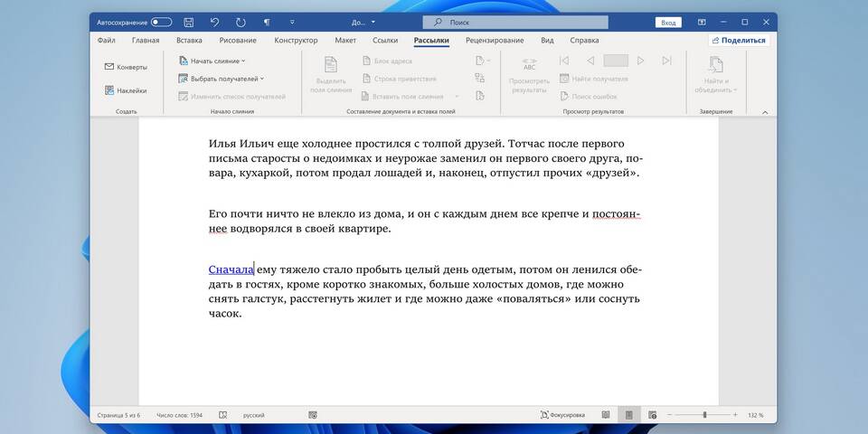Click the Найти получателя command
This screenshot has width=868, height=434.
(x=594, y=79)
